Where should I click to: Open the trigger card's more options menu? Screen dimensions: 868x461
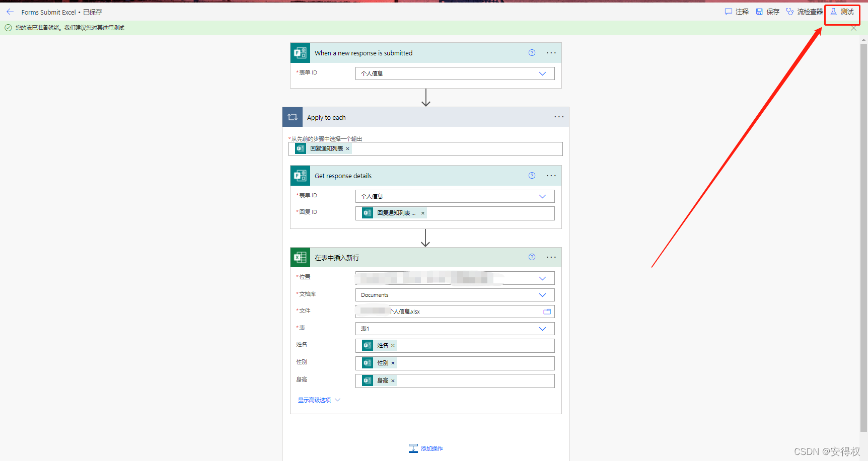click(551, 53)
